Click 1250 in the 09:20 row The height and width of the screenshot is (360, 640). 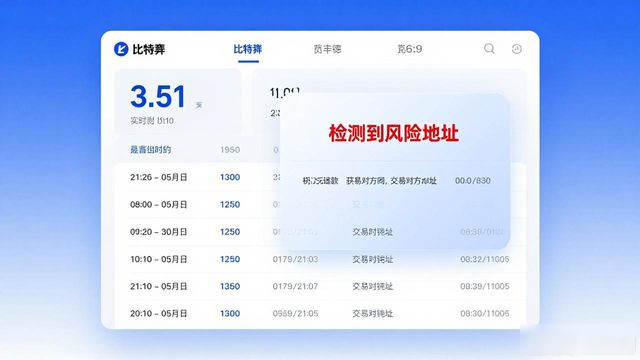coord(230,232)
